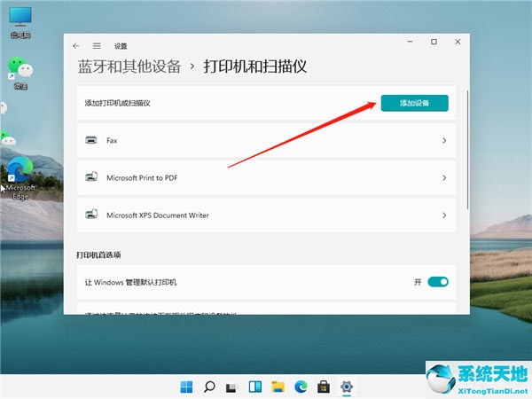Open Microsoft Print to PDF entry
Screen dimensions: 532x399
[x=266, y=178]
